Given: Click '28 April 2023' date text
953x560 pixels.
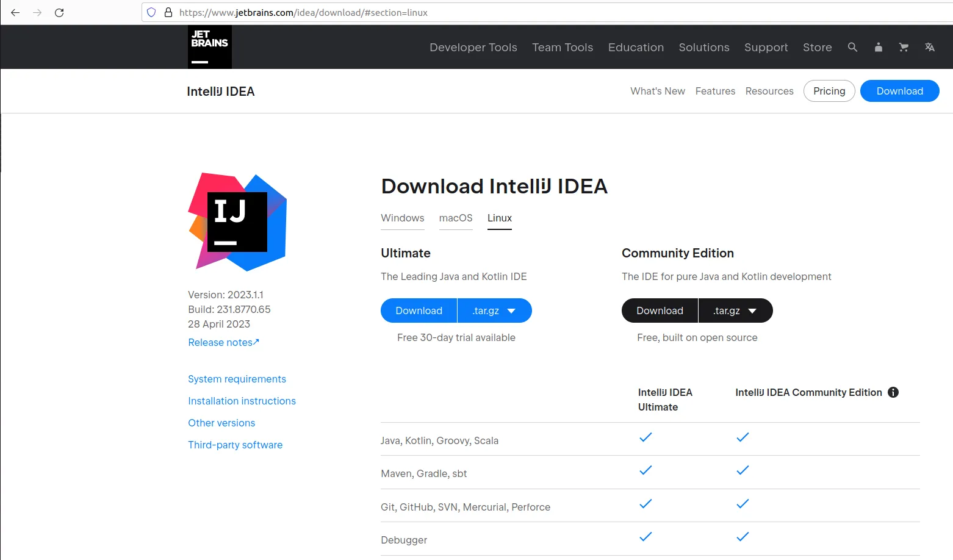Looking at the screenshot, I should [219, 324].
